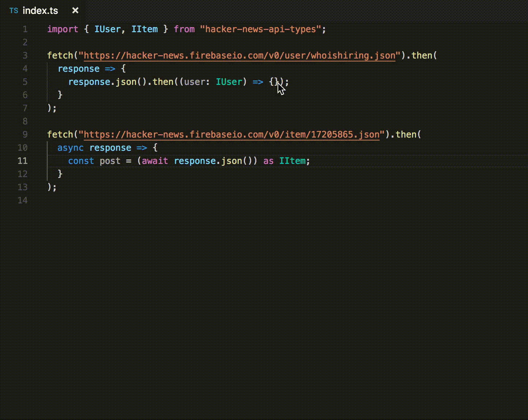528x420 pixels.
Task: Click the "hacker-news-api-types" module string
Action: pyautogui.click(x=260, y=29)
